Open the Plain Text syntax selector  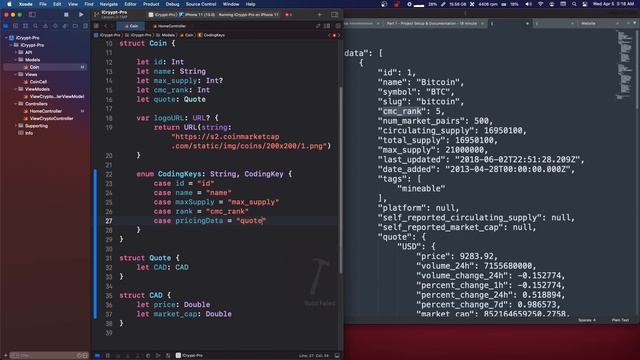coord(620,320)
